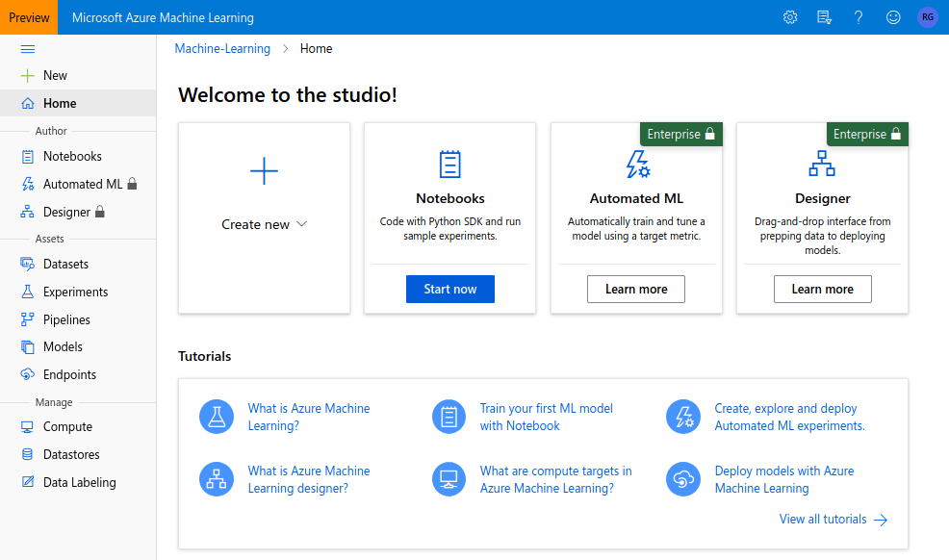Image resolution: width=949 pixels, height=560 pixels.
Task: Open the RG user profile avatar
Action: click(x=927, y=17)
